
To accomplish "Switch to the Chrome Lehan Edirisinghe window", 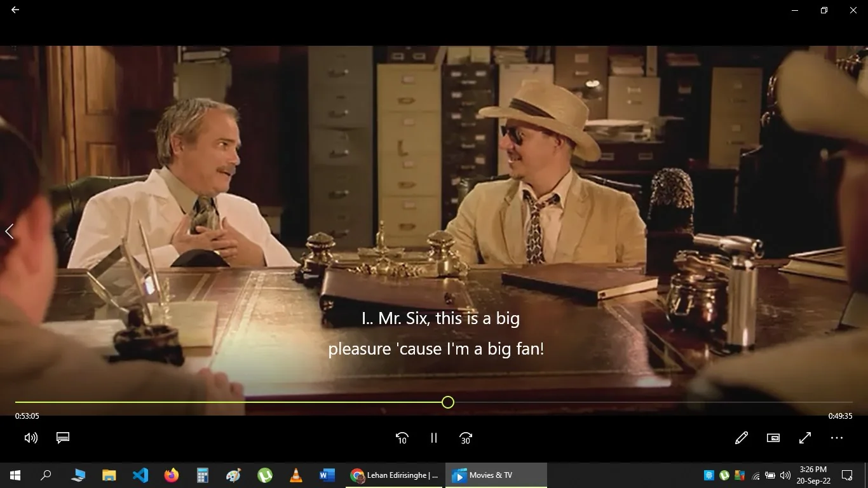I will coord(395,475).
